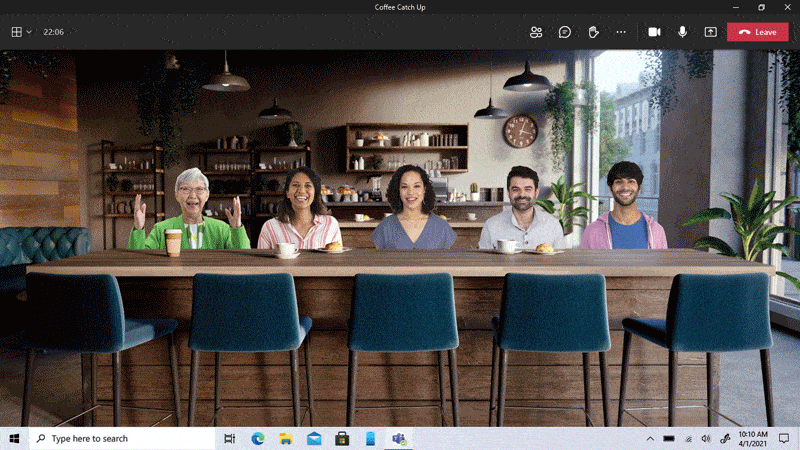The image size is (800, 450).
Task: Click the meeting timer showing 22:06
Action: point(53,32)
